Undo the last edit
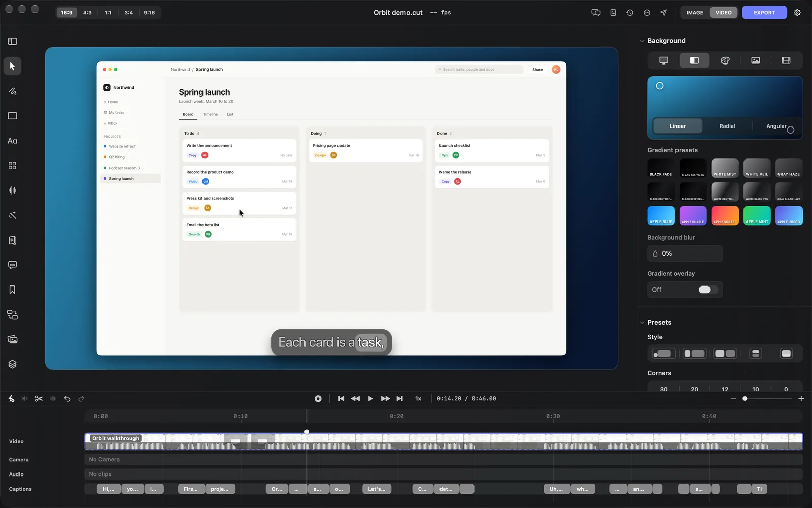Screen dimensions: 812x508 pyautogui.click(x=67, y=399)
